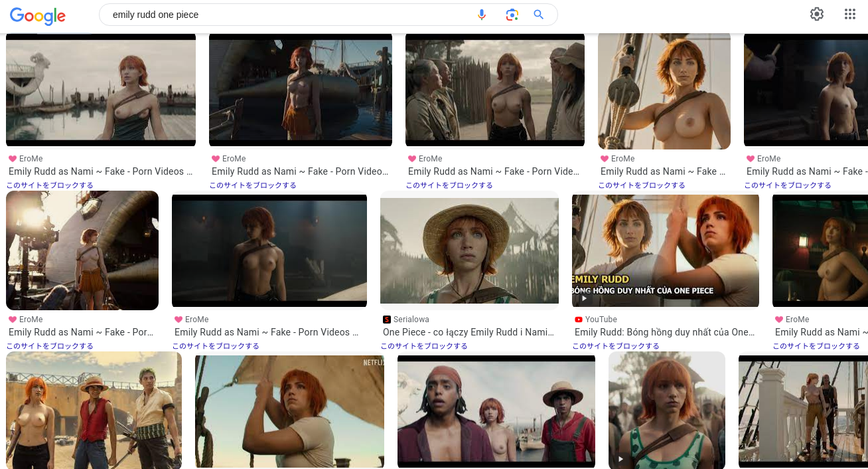Open the YouTube video thumbnail with yellow caption
This screenshot has width=868, height=469.
point(666,250)
